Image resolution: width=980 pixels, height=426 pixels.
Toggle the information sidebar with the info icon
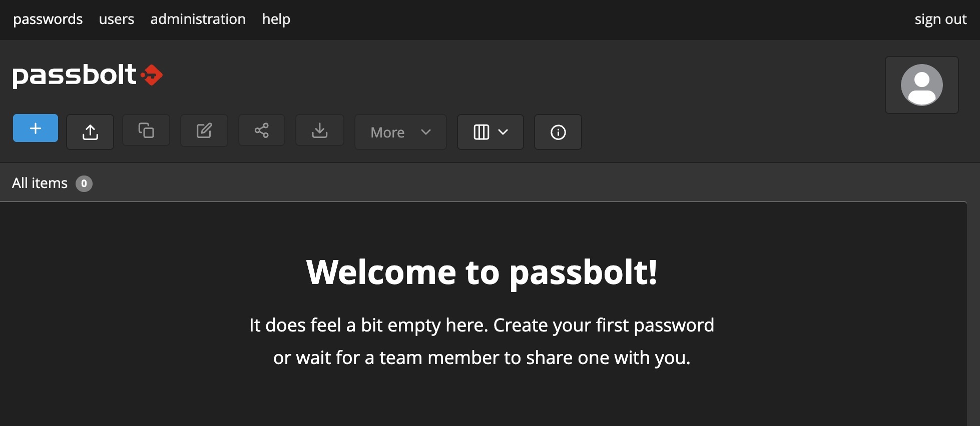[558, 132]
